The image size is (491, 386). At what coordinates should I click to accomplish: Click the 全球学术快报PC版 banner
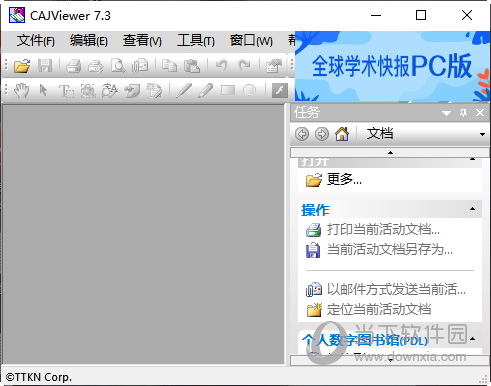pos(393,66)
